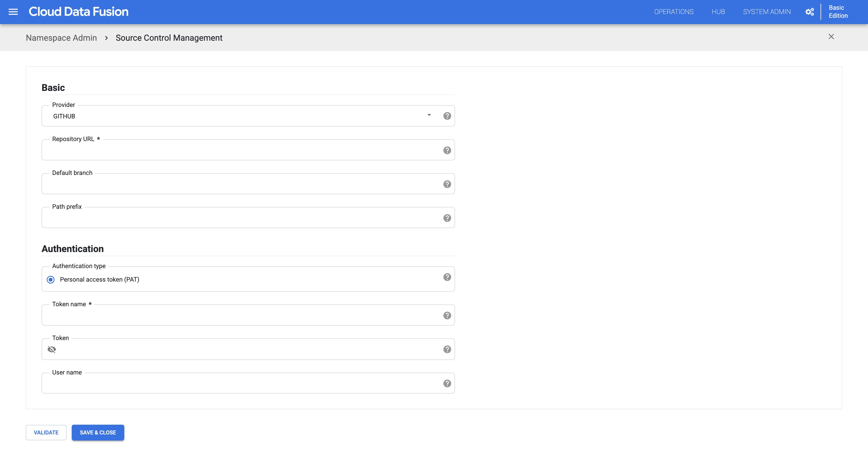Click the Namespace Admin breadcrumb link
868x472 pixels.
tap(61, 37)
